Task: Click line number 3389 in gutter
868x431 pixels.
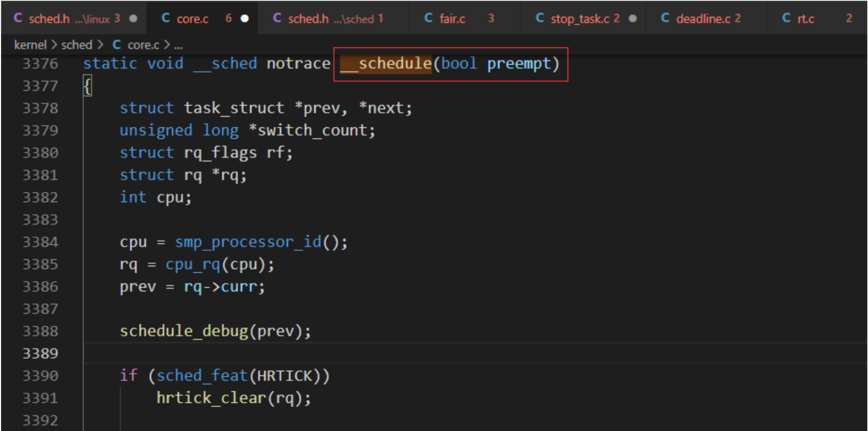Action: click(40, 353)
